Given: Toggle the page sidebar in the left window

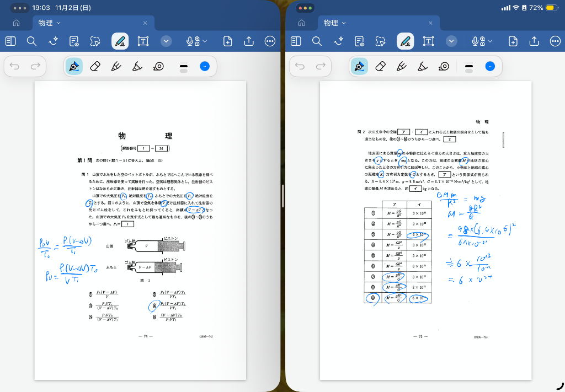Looking at the screenshot, I should [10, 41].
